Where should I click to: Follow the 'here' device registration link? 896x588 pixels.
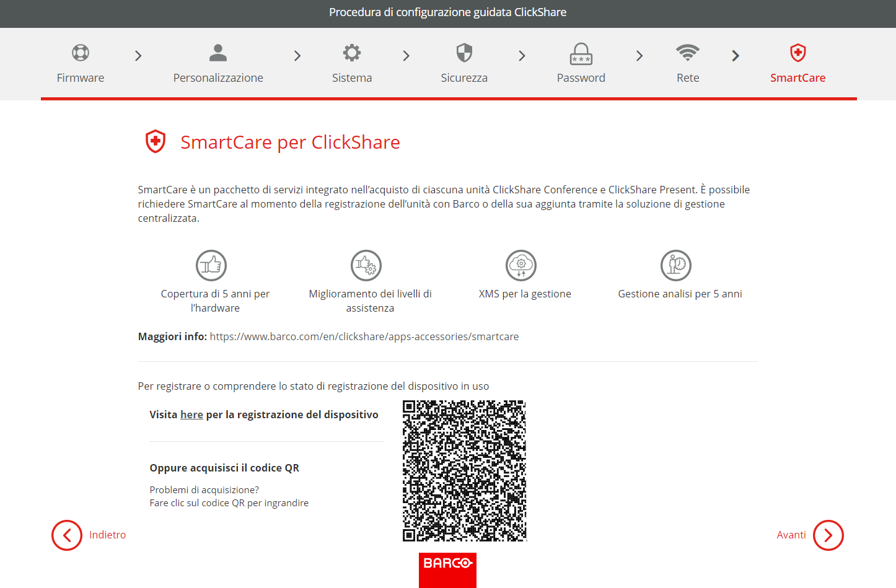point(191,415)
